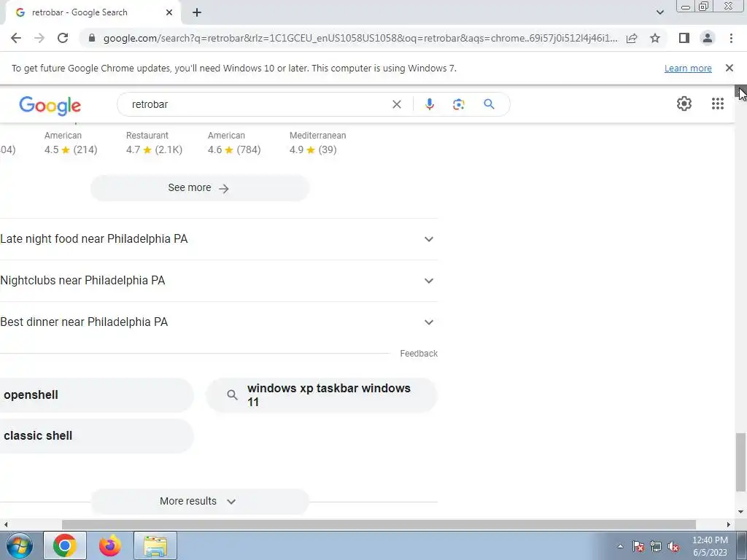Click the muted volume tray icon
747x560 pixels.
[x=673, y=547]
